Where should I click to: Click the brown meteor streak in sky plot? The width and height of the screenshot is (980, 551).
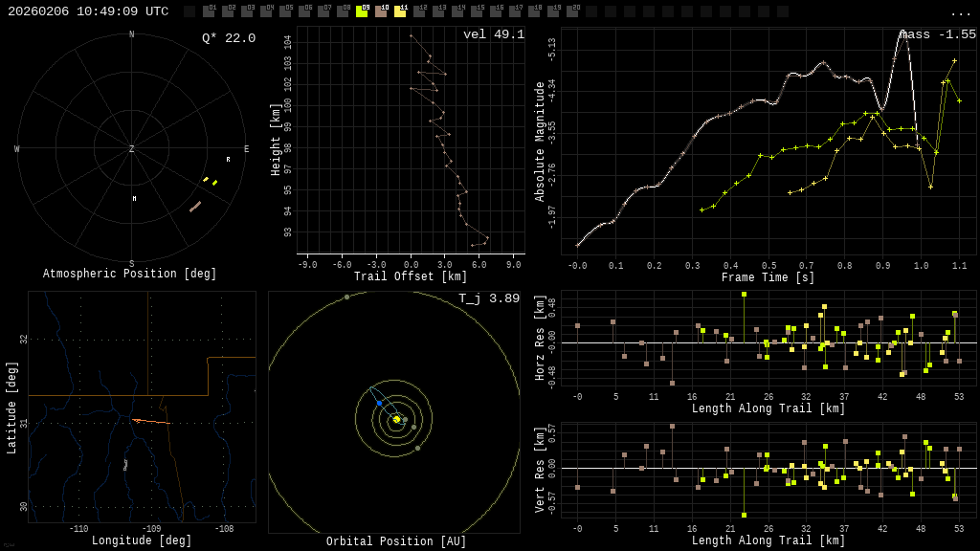point(195,206)
